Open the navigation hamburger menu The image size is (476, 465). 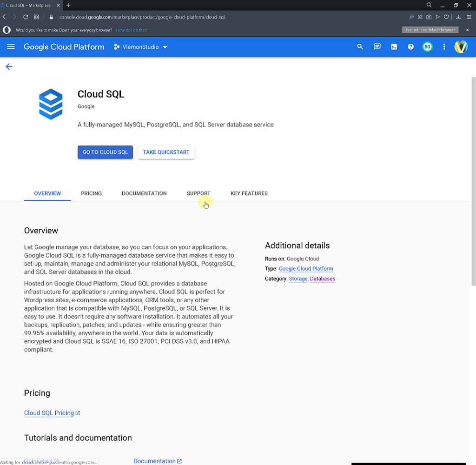click(11, 46)
